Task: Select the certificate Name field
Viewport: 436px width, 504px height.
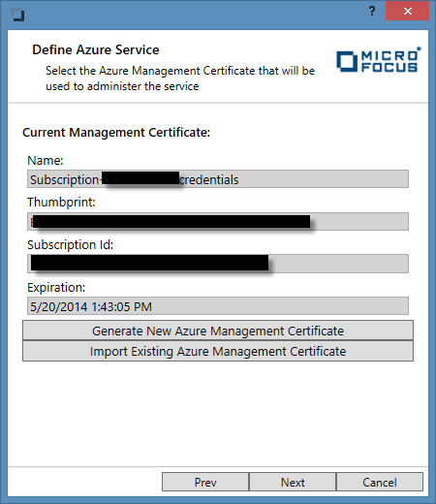Action: pos(218,179)
